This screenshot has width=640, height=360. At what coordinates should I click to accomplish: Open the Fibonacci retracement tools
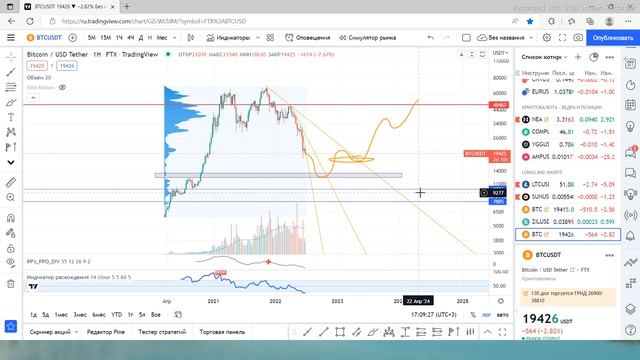tap(11, 87)
